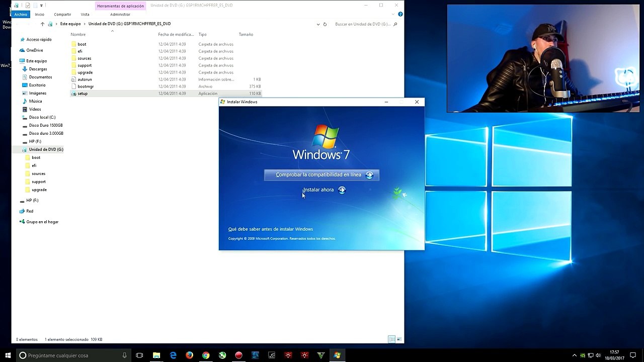Open Disco duro 3.000GB drive
644x362 pixels.
(x=46, y=133)
